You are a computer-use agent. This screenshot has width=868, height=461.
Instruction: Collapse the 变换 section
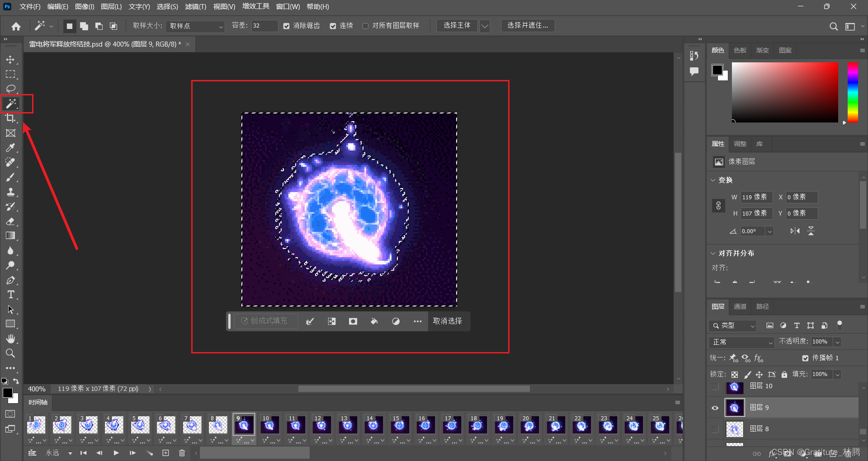click(713, 180)
